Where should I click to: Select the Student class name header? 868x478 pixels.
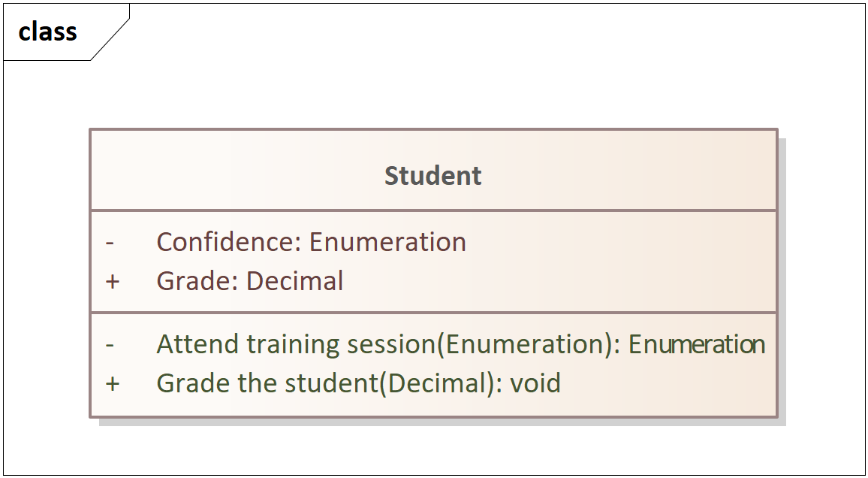[433, 176]
